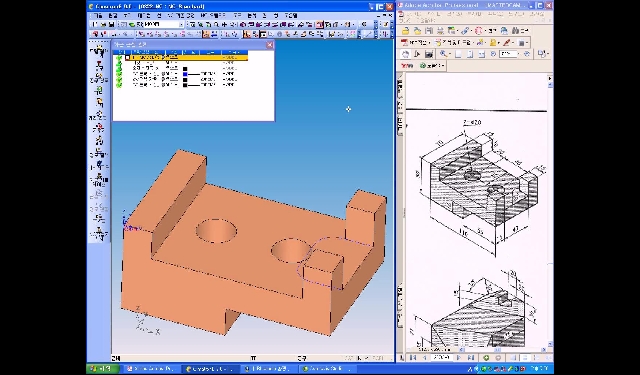Select the Snapshot camera tool in Acrobat
This screenshot has width=640, height=375.
429,54
